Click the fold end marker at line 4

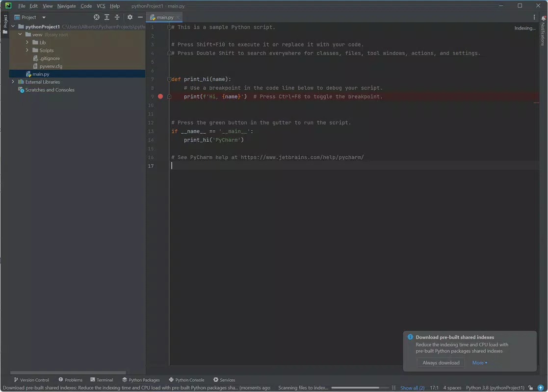coord(169,53)
